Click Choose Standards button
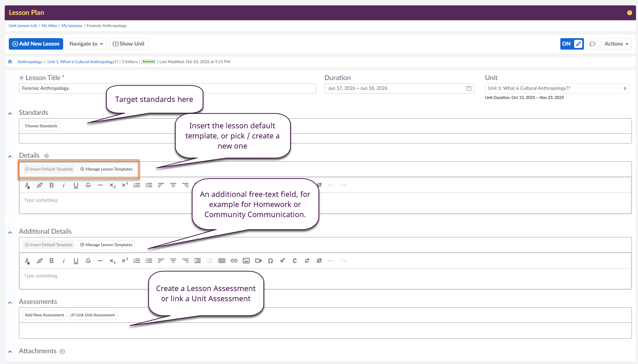The height and width of the screenshot is (364, 638). click(41, 126)
